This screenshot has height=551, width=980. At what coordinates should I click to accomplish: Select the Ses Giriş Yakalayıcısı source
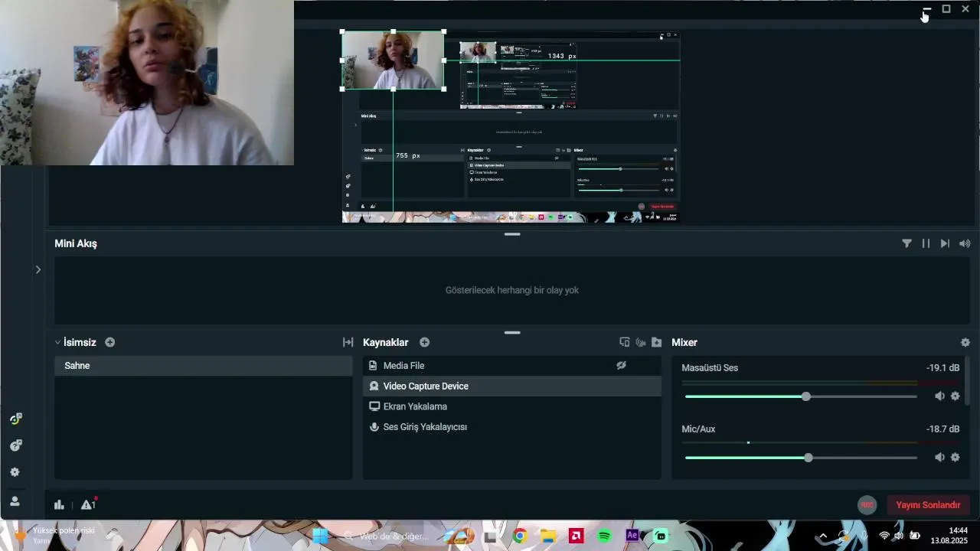click(511, 427)
